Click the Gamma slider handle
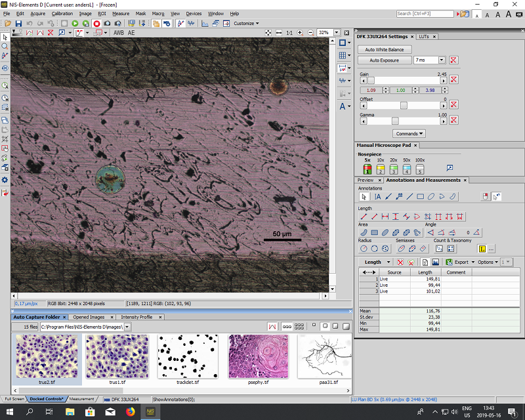 coord(395,121)
